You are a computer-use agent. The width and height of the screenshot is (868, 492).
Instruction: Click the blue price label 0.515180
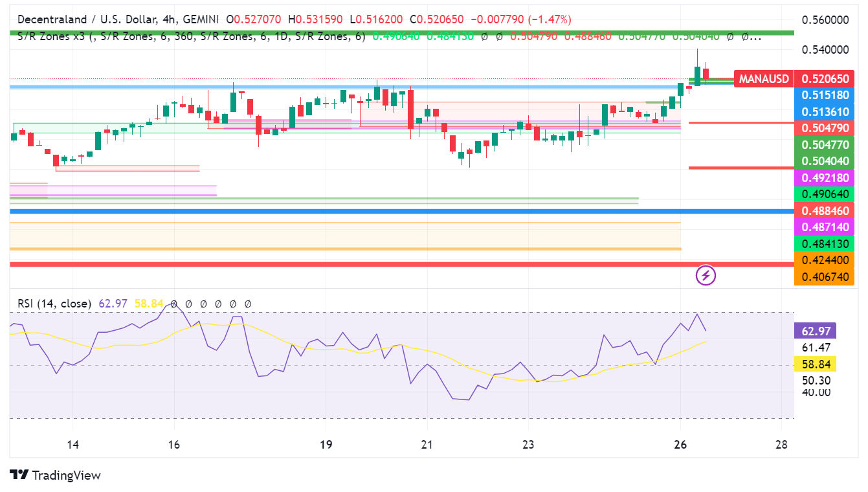825,95
